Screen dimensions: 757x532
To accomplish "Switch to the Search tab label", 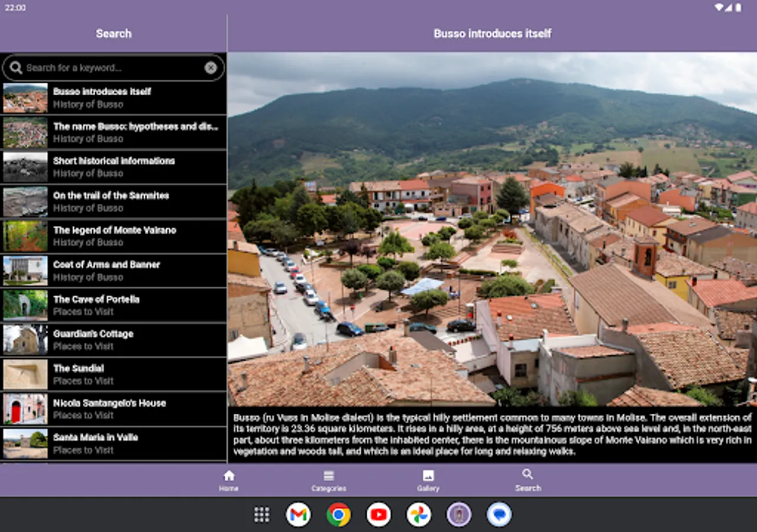I will tap(528, 488).
